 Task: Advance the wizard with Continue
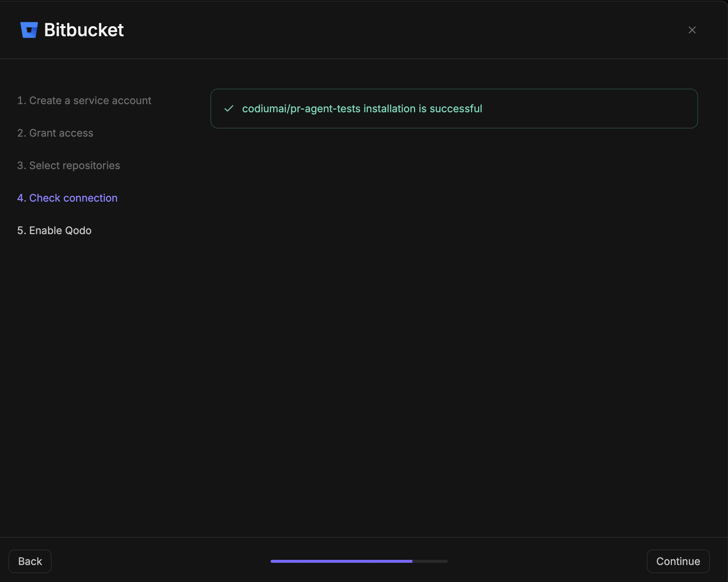(x=678, y=561)
